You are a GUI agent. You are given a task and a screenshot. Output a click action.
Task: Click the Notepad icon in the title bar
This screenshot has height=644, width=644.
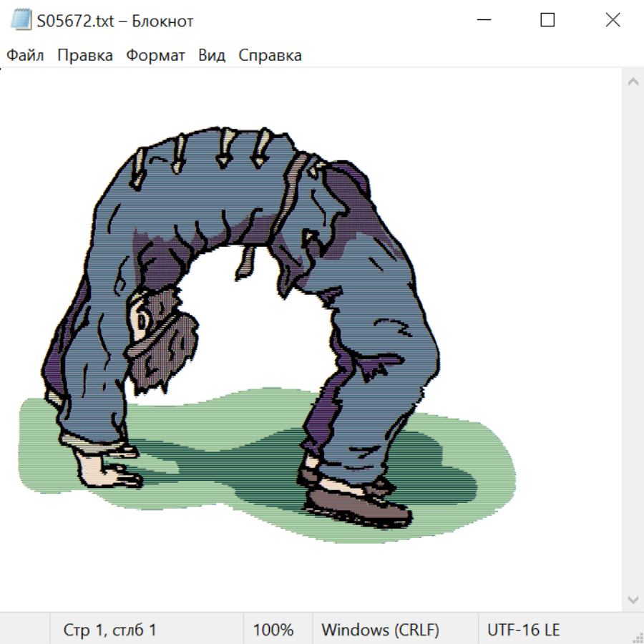pos(21,21)
